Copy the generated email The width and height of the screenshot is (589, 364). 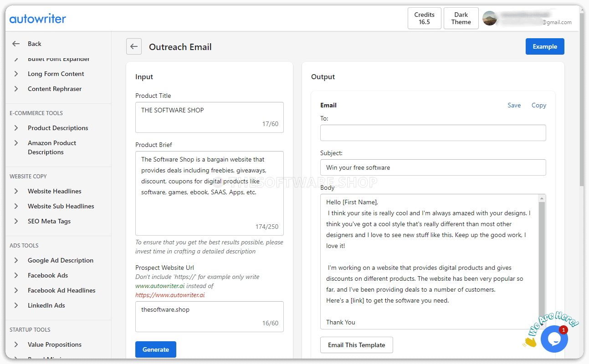click(x=539, y=105)
